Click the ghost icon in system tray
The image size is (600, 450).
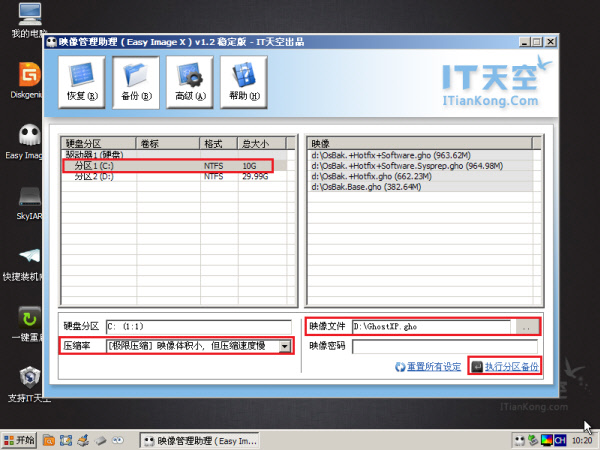(519, 440)
